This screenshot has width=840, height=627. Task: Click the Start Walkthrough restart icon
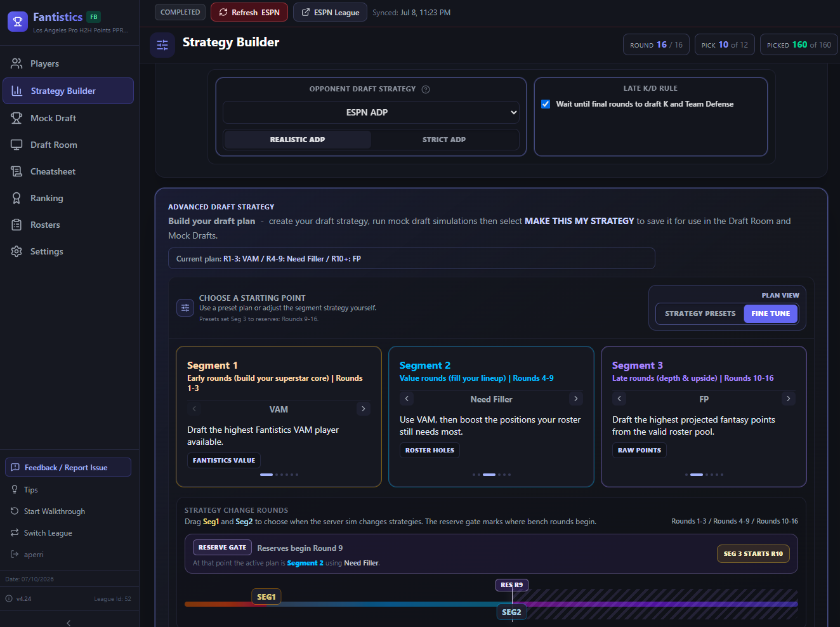(15, 511)
